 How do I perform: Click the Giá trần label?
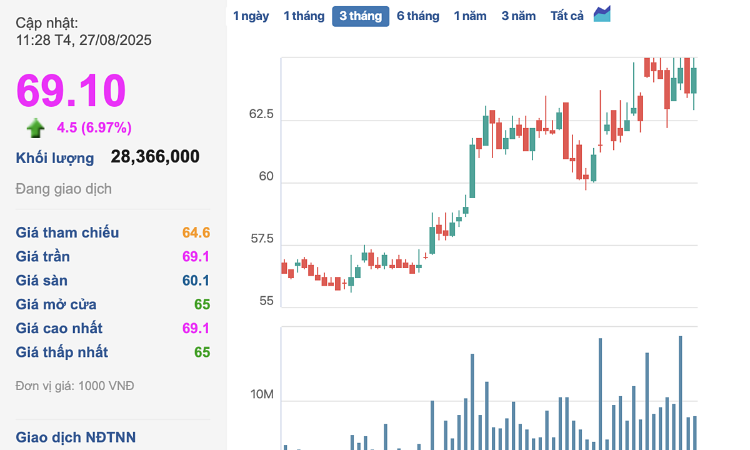(42, 256)
